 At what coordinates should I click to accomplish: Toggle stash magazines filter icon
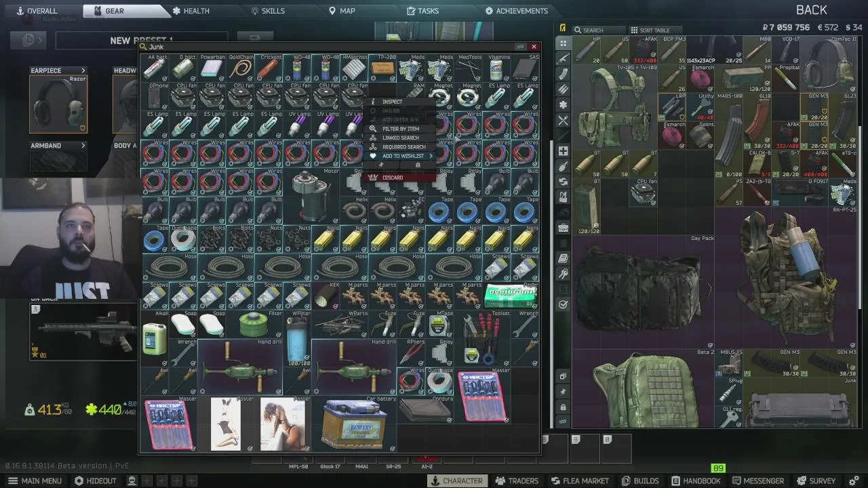click(563, 74)
